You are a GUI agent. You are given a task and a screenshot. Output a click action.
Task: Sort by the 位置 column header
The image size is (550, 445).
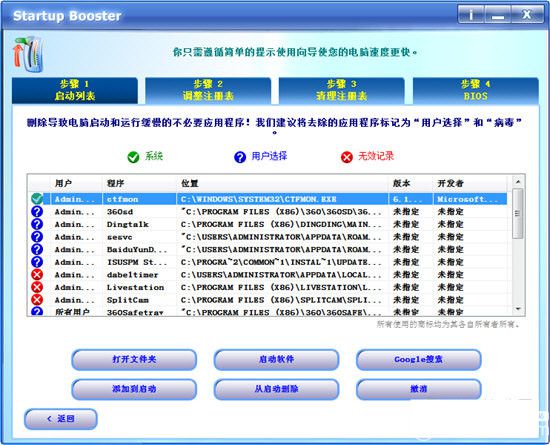(x=283, y=183)
